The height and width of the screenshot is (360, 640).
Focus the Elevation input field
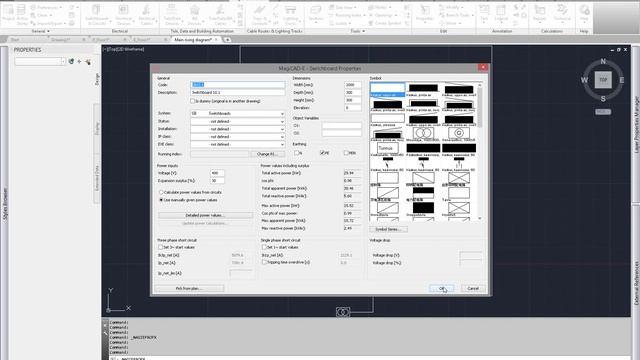[352, 108]
